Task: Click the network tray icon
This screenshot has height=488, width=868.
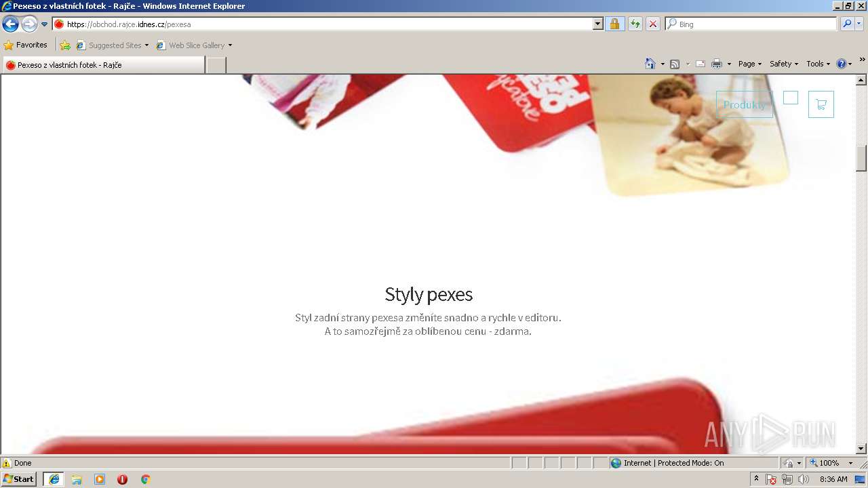Action: tap(787, 479)
